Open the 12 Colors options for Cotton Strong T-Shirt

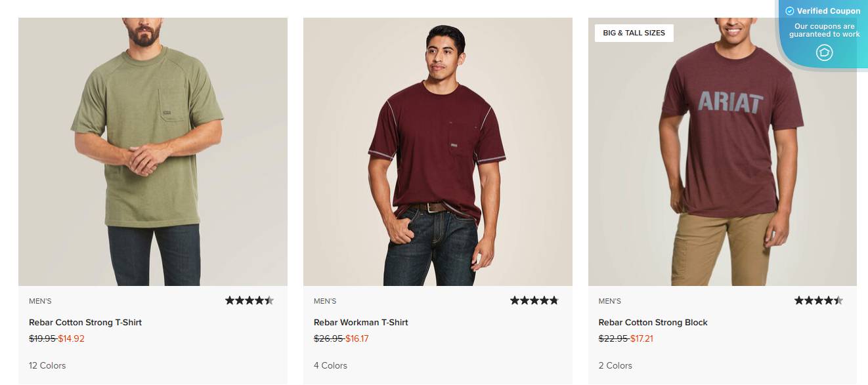point(47,365)
